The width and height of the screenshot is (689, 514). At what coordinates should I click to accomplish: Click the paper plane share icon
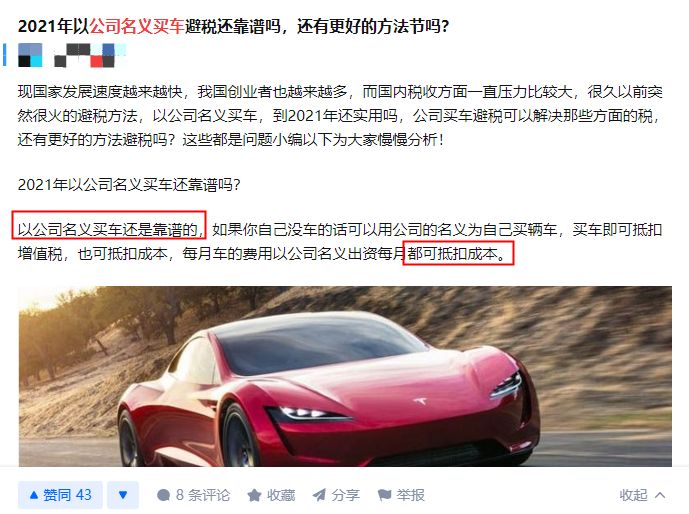coord(319,496)
